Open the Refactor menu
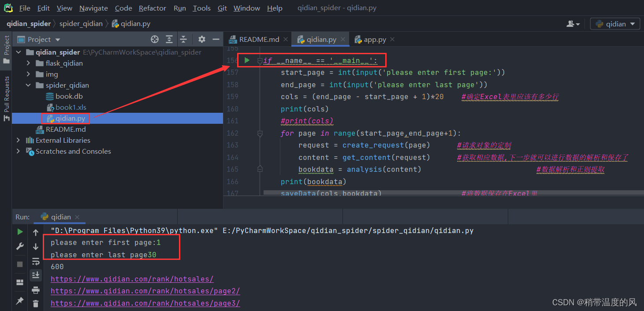This screenshot has width=644, height=311. click(153, 8)
